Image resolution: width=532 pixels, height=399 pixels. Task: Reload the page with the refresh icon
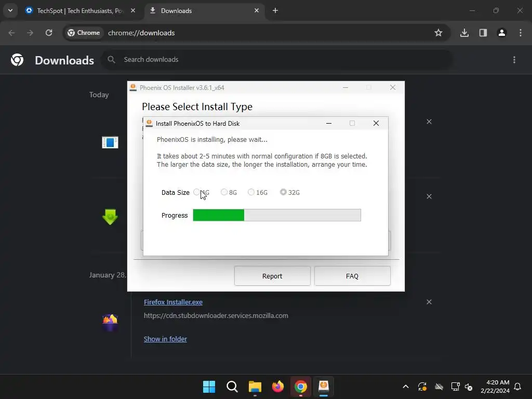49,33
